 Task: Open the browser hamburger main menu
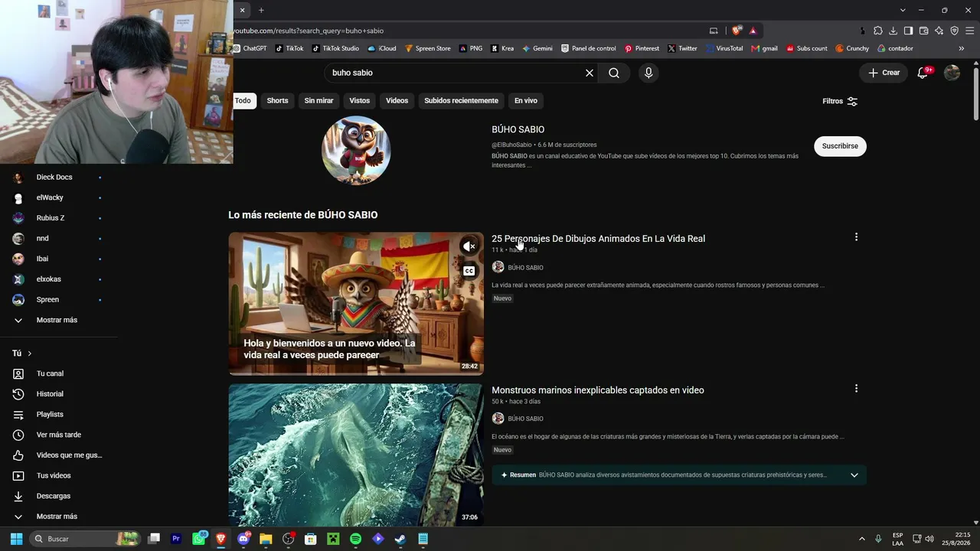970,31
